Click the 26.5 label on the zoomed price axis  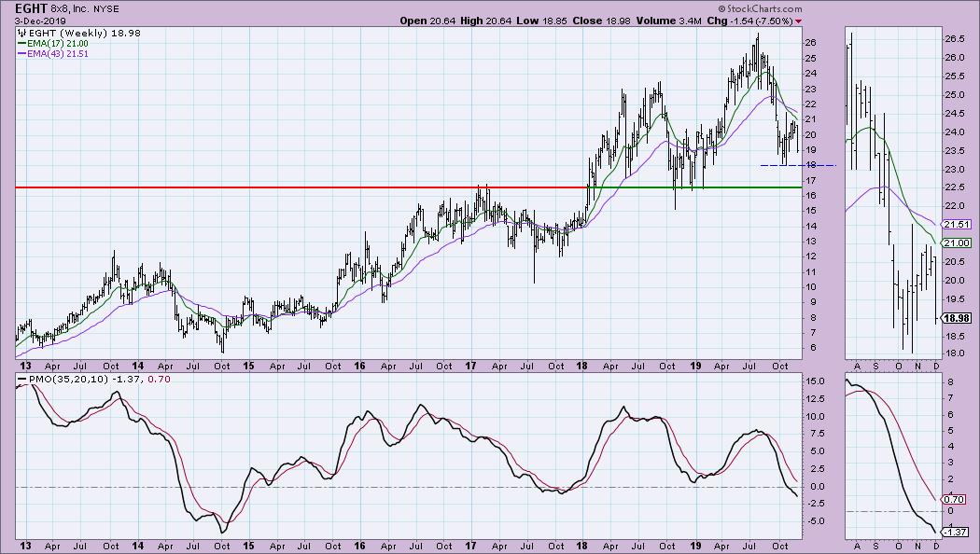pos(955,39)
